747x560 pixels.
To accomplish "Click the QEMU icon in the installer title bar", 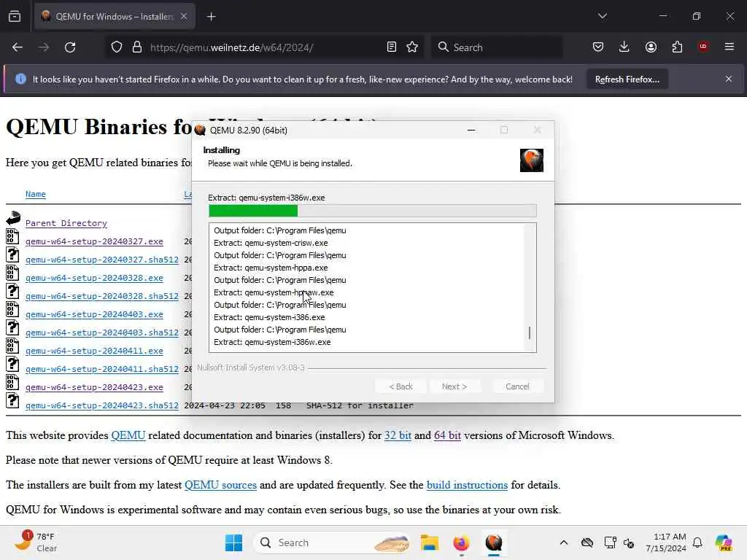I will (200, 130).
